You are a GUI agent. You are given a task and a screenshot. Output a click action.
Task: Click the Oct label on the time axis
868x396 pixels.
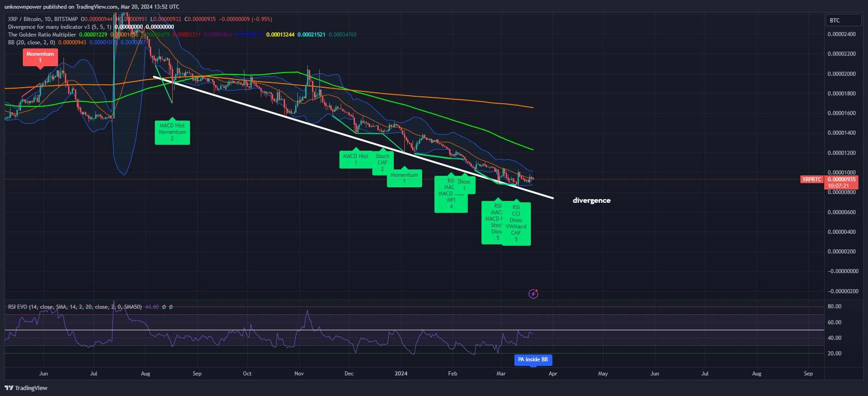coord(247,374)
